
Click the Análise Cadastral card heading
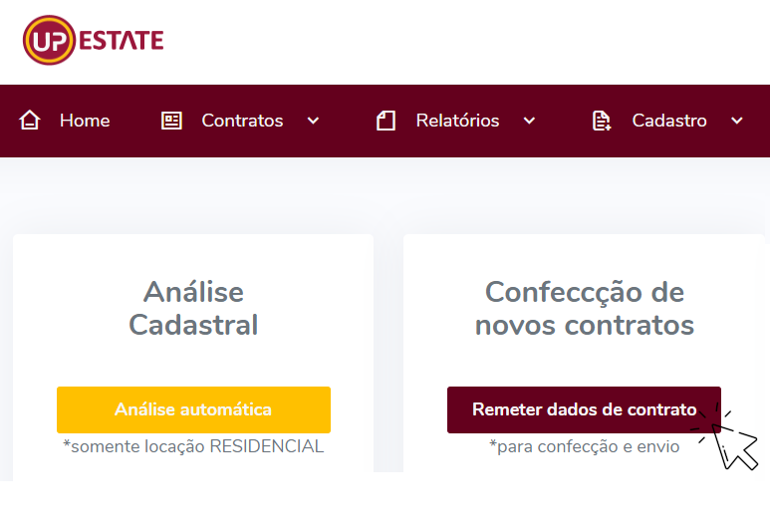click(x=193, y=308)
